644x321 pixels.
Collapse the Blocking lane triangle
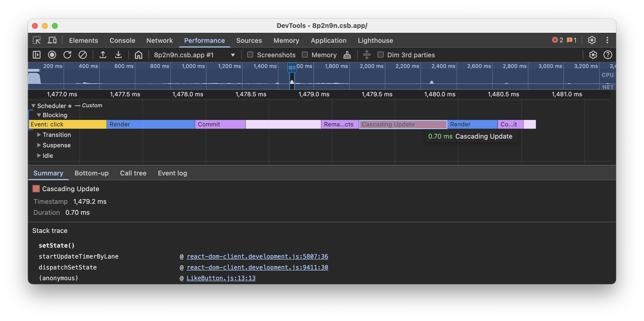pos(39,115)
